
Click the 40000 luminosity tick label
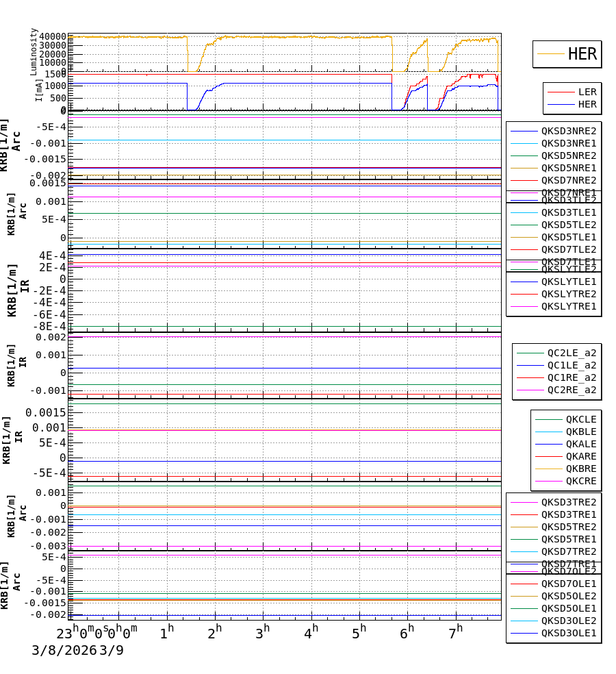(x=53, y=37)
